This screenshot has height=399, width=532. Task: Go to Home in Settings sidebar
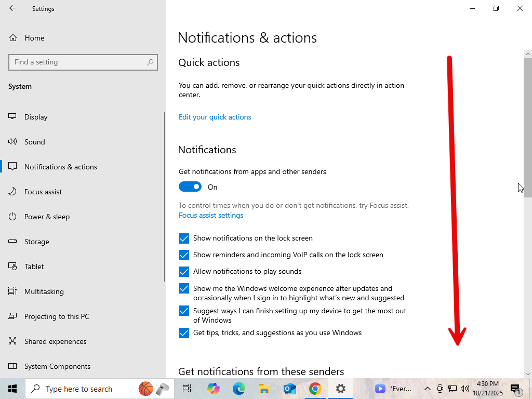click(x=34, y=38)
